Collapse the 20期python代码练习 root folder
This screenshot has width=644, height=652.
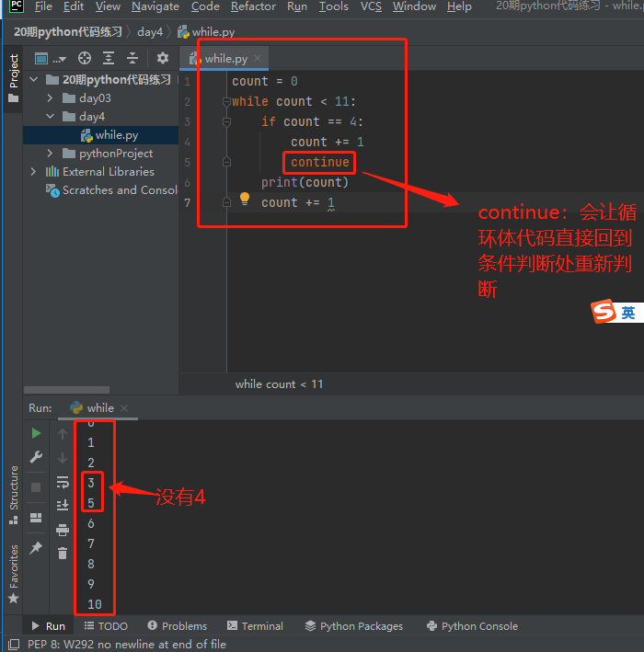[x=34, y=79]
